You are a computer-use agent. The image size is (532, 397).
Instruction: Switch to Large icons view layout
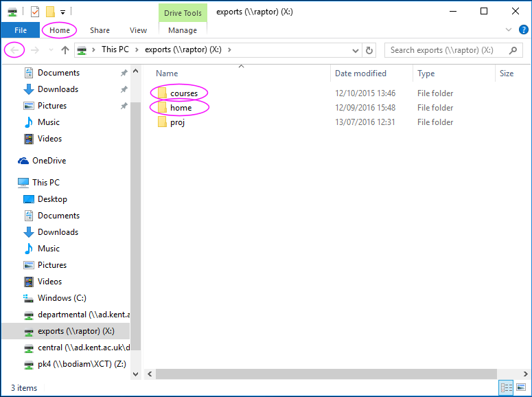coord(521,387)
